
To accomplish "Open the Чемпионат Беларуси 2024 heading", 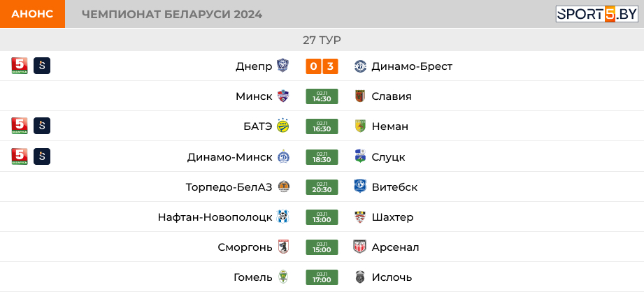I will [172, 15].
